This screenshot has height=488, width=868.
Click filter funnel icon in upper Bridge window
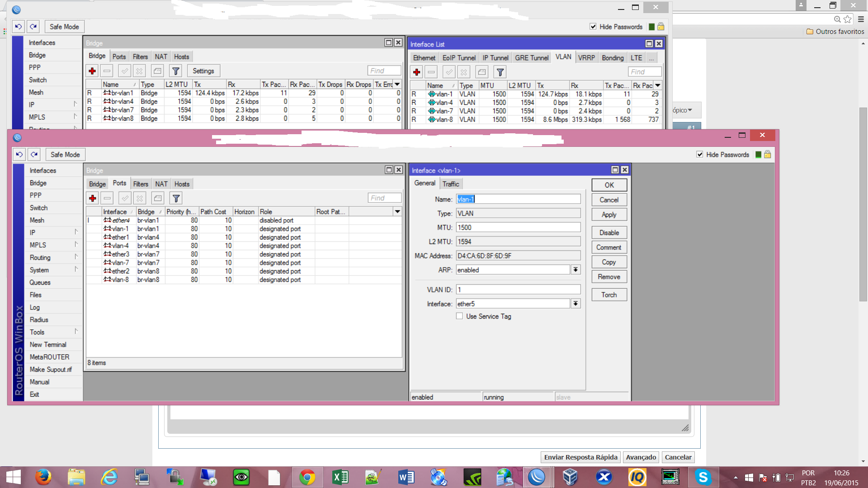click(175, 71)
